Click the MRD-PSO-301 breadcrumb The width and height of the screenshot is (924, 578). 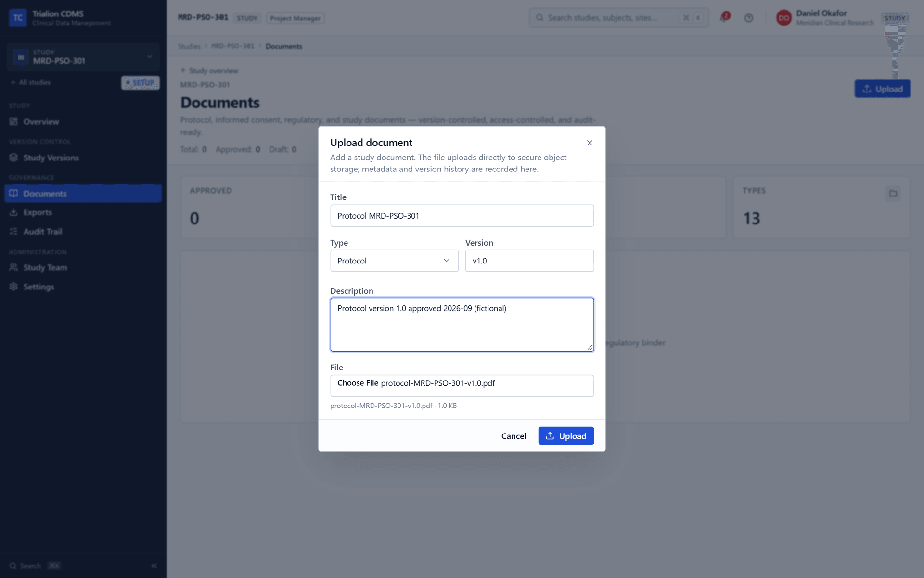pyautogui.click(x=232, y=46)
